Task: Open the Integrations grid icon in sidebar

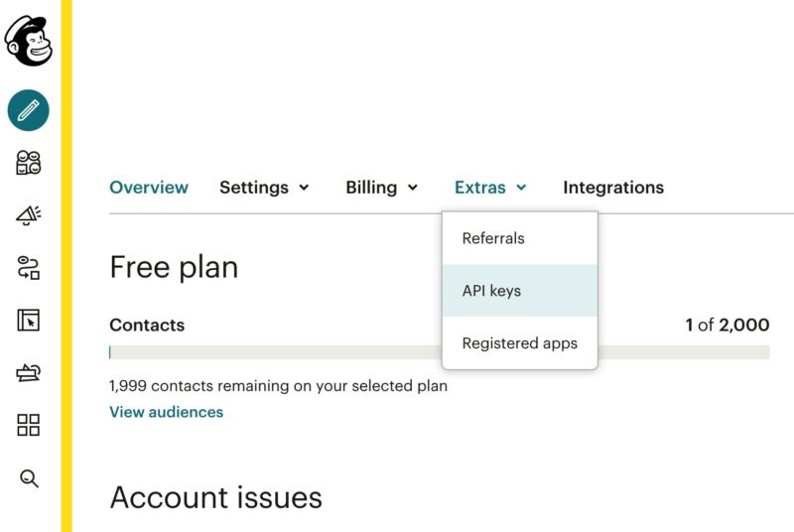Action: pos(29,426)
